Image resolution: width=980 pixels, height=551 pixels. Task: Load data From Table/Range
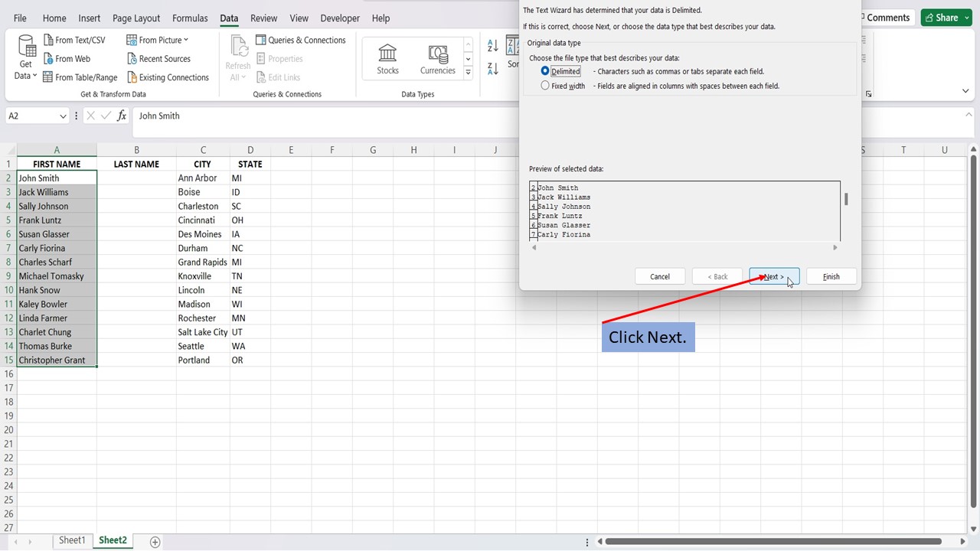pyautogui.click(x=80, y=77)
